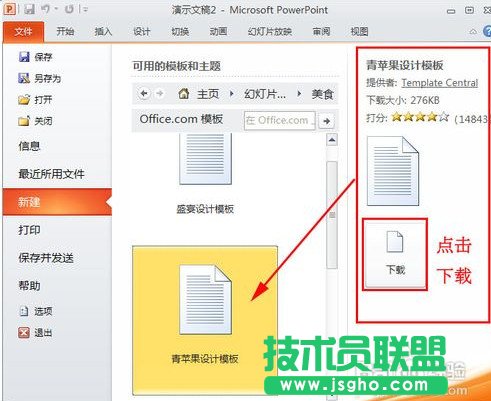Click 退出 to exit PowerPoint
This screenshot has width=491, height=401.
35,332
